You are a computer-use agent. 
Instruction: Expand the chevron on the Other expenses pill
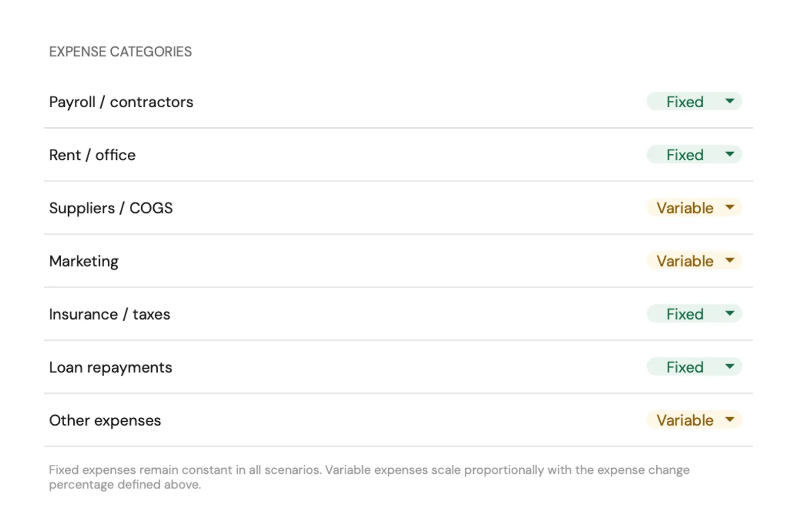pyautogui.click(x=730, y=420)
